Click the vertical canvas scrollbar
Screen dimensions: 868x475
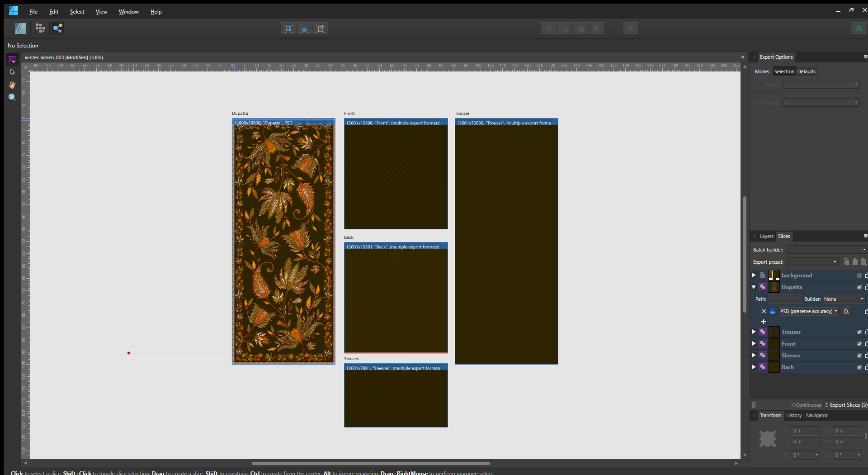point(745,254)
